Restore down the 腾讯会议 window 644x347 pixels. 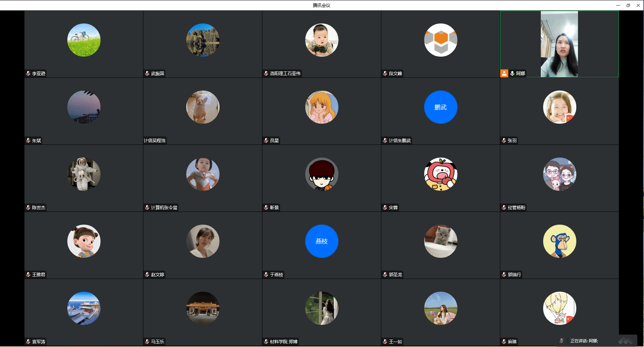click(628, 5)
